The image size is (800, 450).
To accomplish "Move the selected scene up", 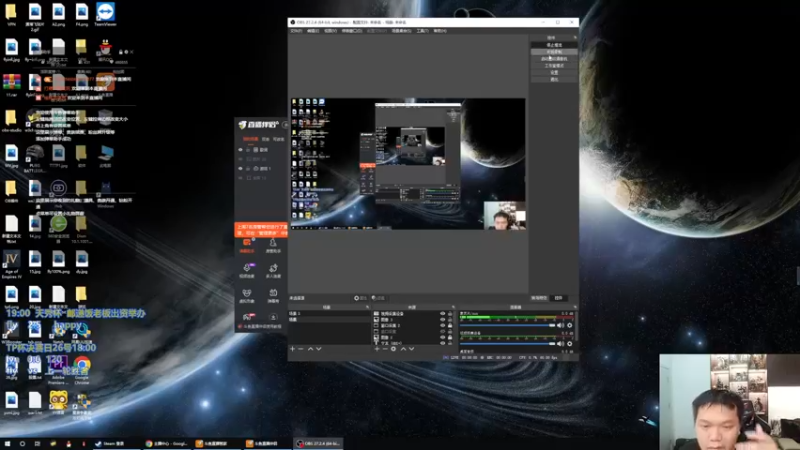I will [310, 349].
